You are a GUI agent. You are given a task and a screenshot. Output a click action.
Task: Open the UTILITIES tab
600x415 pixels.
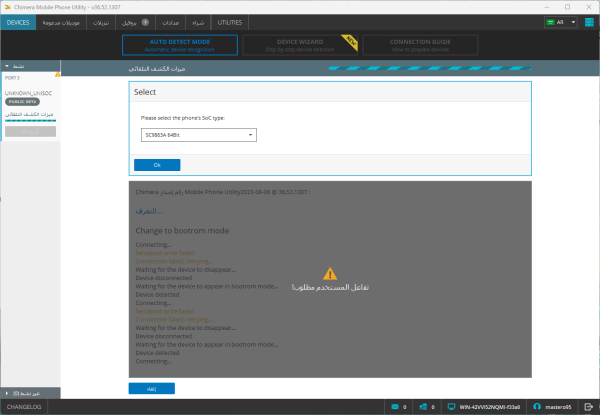pyautogui.click(x=230, y=23)
